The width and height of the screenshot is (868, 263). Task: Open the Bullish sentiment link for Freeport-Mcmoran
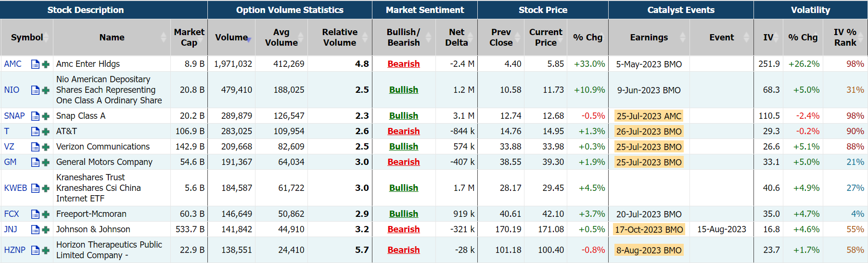tap(403, 214)
